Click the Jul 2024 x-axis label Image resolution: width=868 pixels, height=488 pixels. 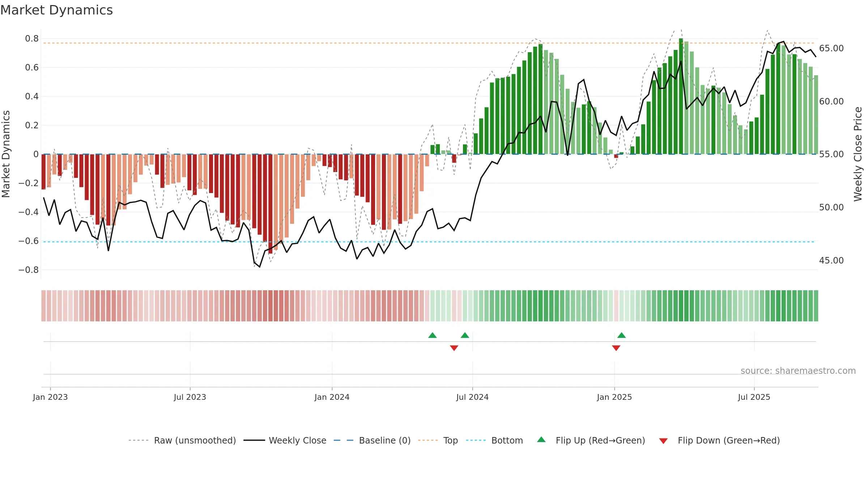pos(472,397)
